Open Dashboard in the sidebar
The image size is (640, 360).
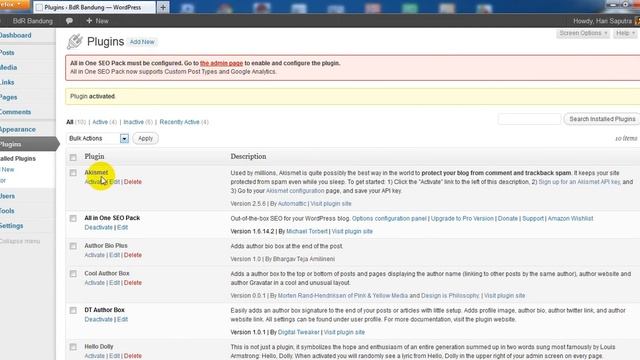(x=16, y=36)
